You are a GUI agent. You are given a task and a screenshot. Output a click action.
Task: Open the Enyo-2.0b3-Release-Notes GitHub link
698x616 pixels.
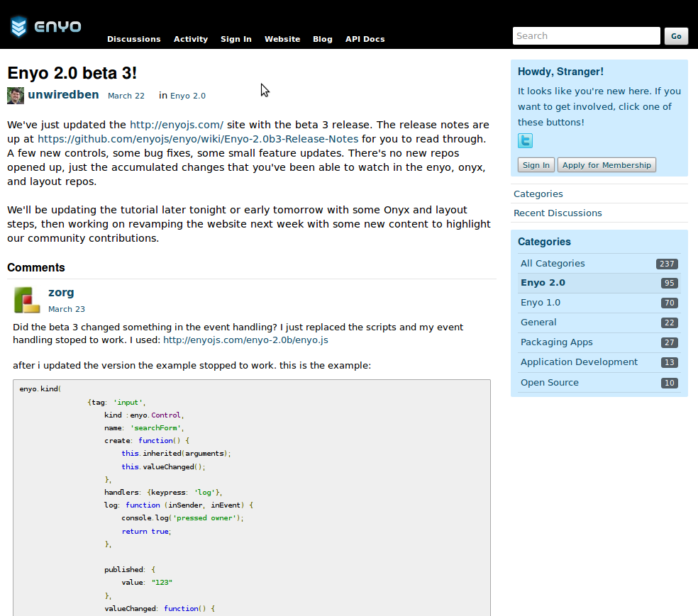(x=198, y=139)
